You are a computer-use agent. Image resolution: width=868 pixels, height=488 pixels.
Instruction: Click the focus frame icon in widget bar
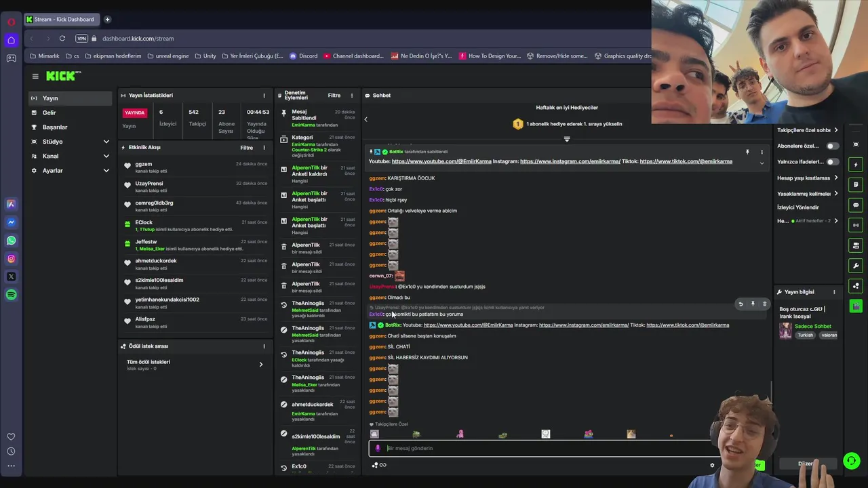point(856,144)
